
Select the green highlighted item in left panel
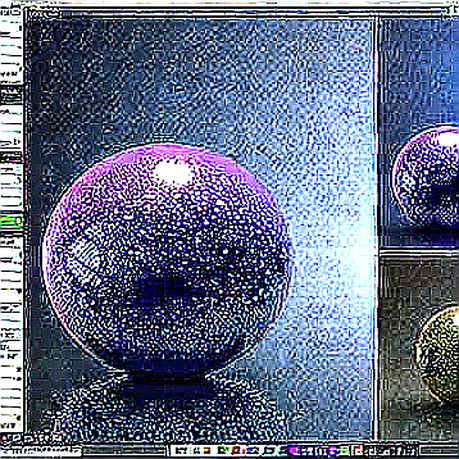pos(12,221)
